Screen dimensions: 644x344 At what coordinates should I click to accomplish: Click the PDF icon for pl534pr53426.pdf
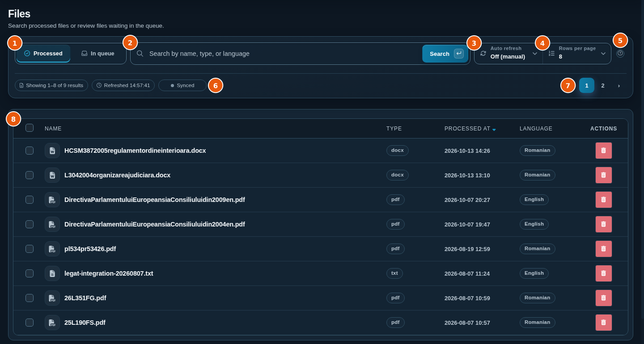coord(52,249)
